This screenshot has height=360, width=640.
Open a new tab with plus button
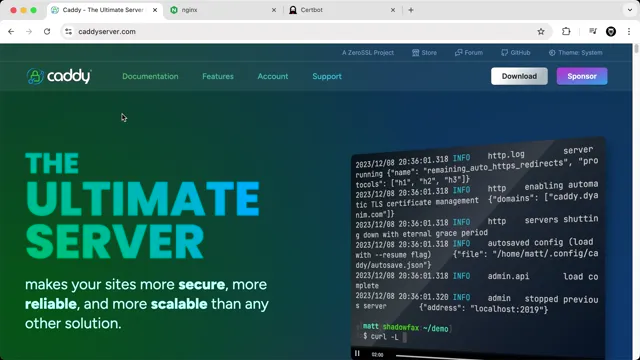point(411,10)
